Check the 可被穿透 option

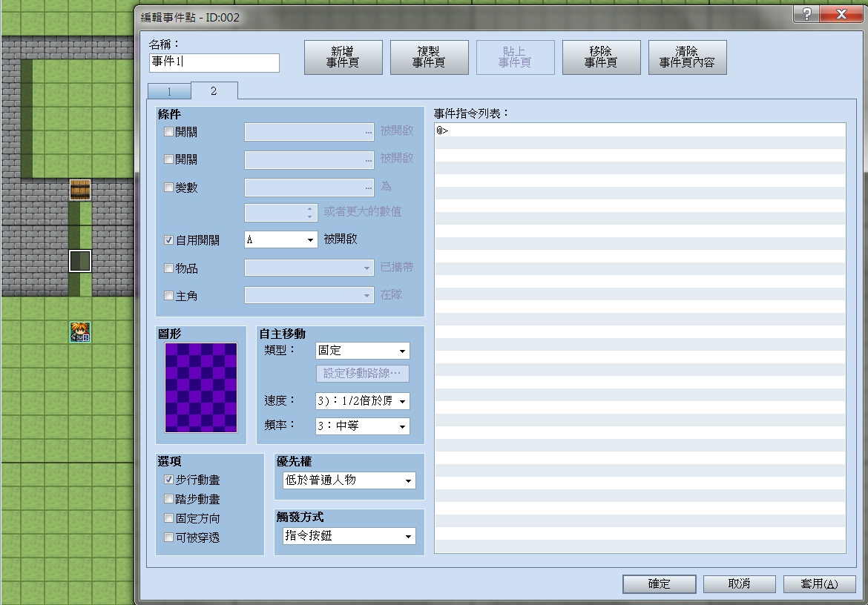169,537
